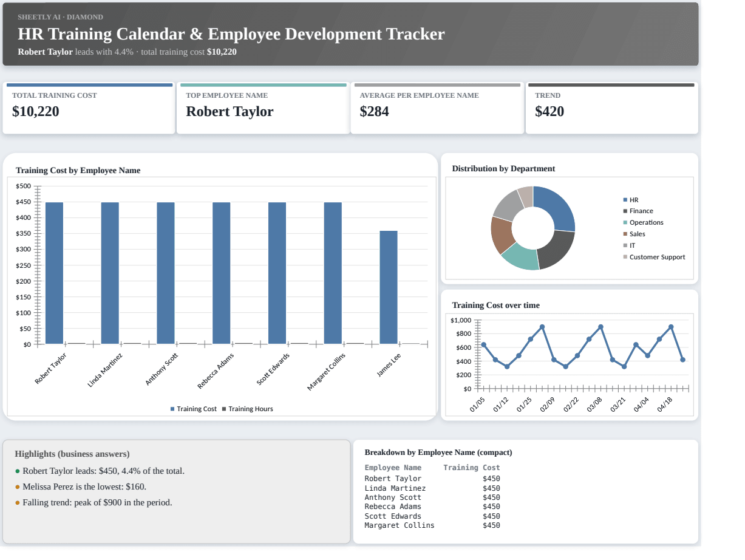Click the 'Training Cost' table column header
Image resolution: width=745 pixels, height=560 pixels.
472,468
